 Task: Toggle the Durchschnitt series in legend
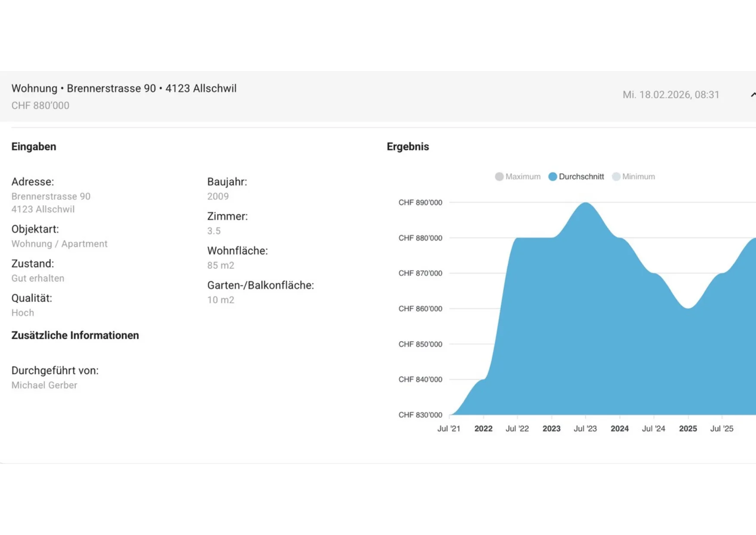[576, 177]
